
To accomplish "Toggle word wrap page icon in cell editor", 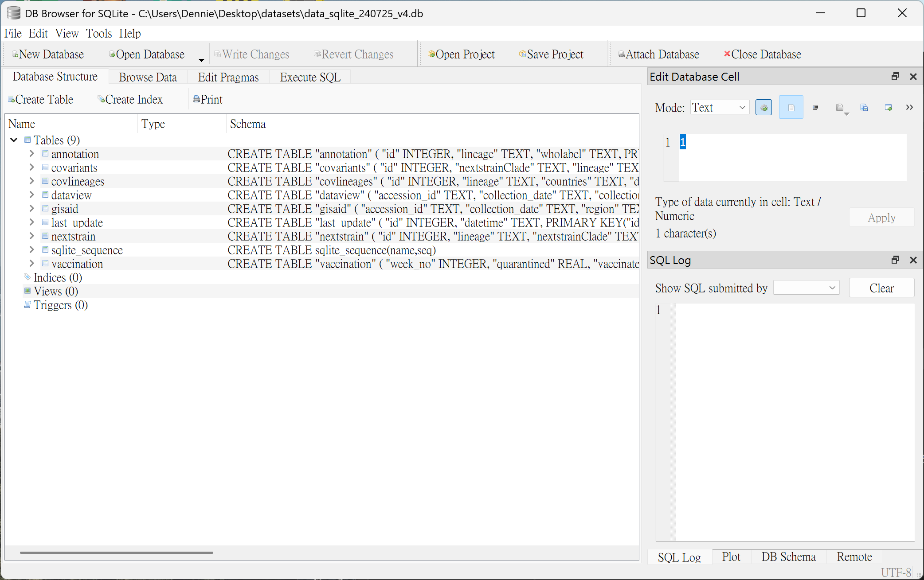I will pos(791,108).
